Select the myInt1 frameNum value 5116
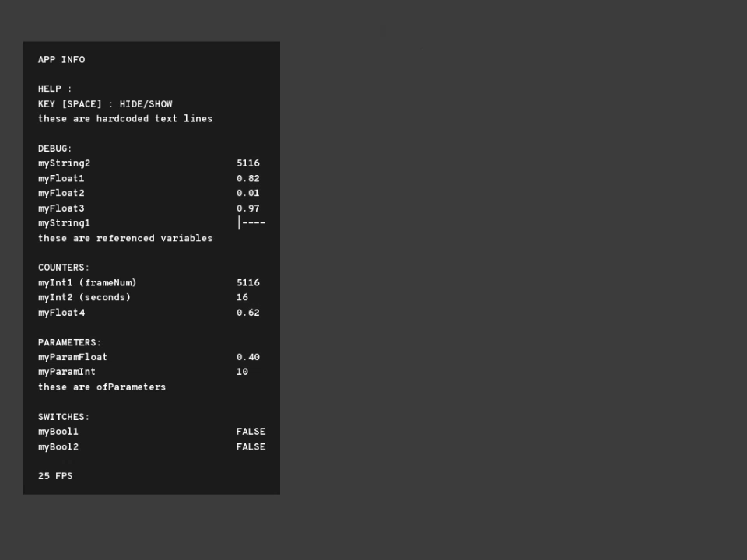Screen dimensions: 747x560 pyautogui.click(x=248, y=283)
